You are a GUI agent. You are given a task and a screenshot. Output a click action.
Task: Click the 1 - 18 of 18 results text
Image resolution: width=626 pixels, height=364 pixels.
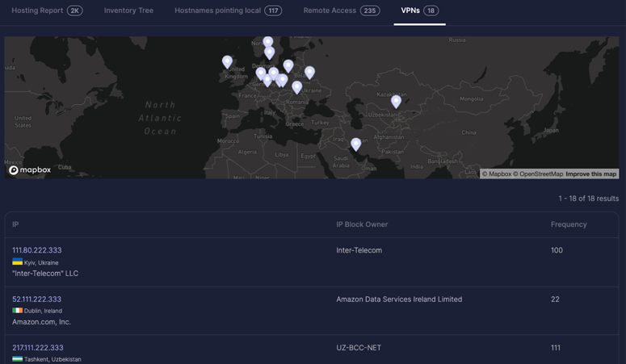coord(589,199)
